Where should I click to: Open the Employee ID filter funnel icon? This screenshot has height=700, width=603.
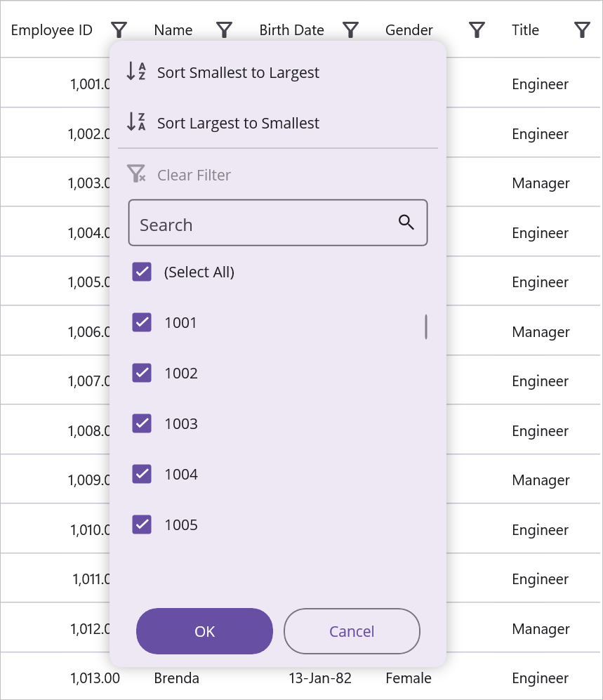click(x=119, y=29)
